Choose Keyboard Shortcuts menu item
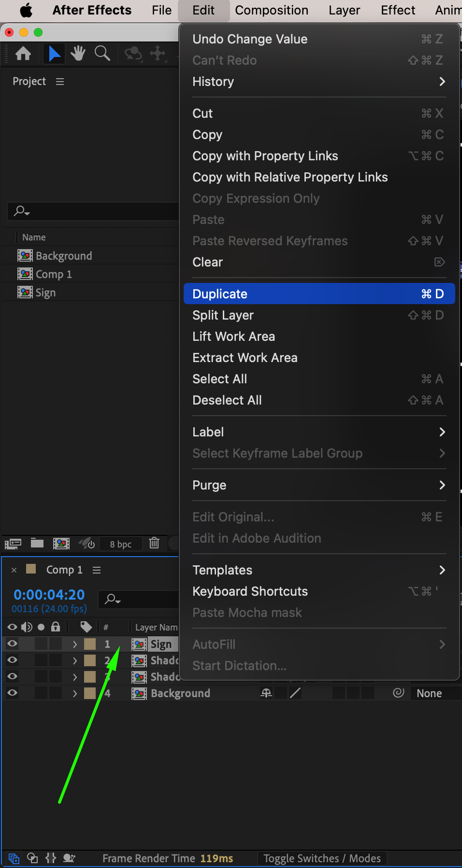The height and width of the screenshot is (868, 462). [x=319, y=591]
